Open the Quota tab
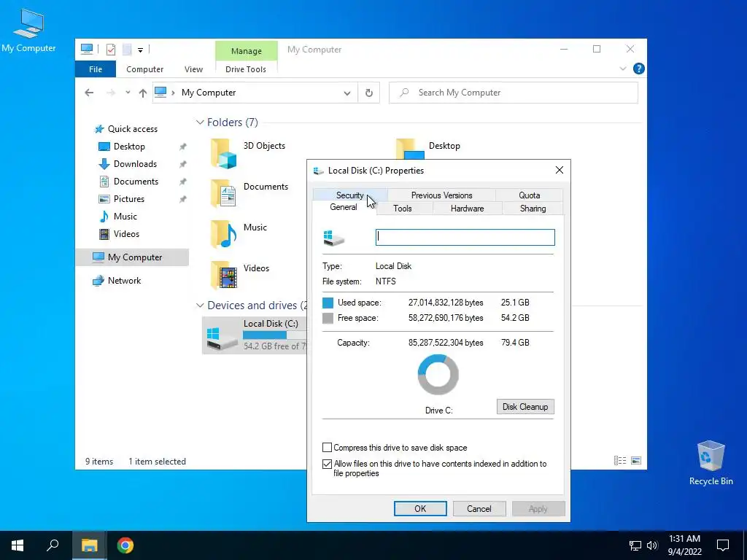The width and height of the screenshot is (747, 560). click(530, 195)
